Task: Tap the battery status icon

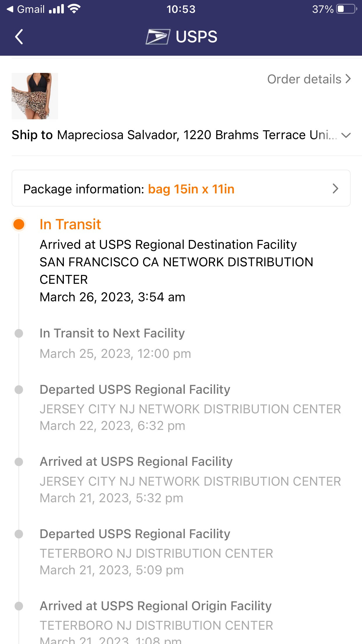Action: (x=346, y=9)
